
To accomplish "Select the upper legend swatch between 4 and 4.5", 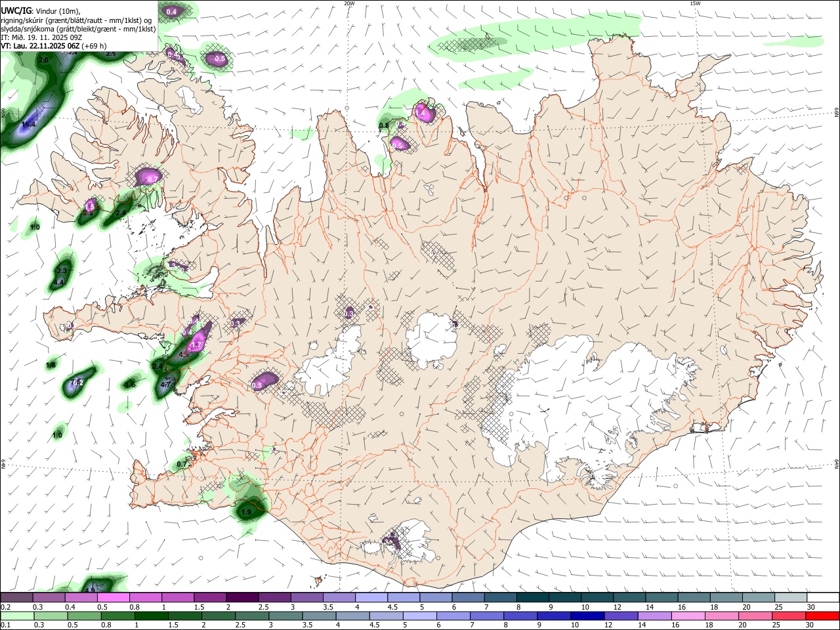I will coord(371,598).
